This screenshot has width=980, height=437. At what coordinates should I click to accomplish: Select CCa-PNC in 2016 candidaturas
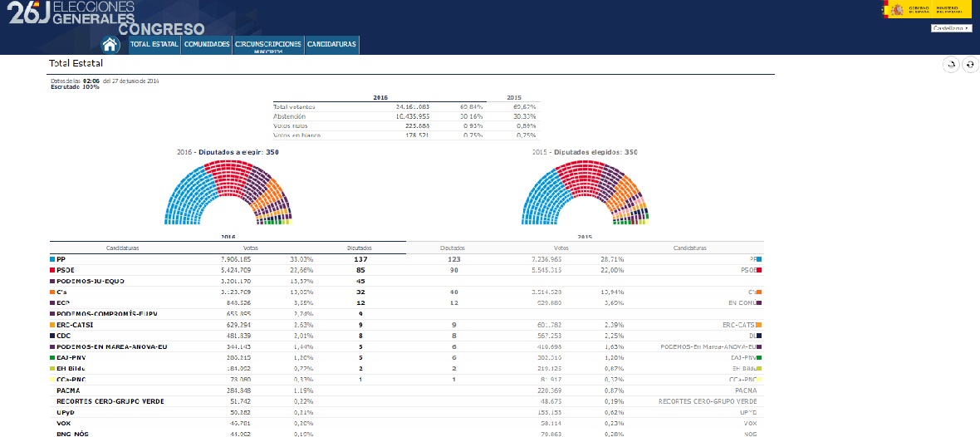pyautogui.click(x=71, y=380)
